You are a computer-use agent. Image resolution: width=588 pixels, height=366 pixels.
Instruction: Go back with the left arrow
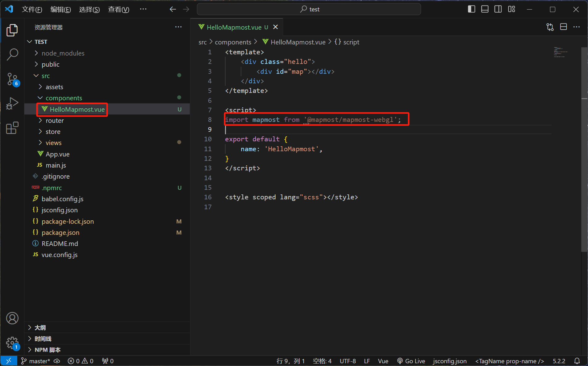pos(173,9)
